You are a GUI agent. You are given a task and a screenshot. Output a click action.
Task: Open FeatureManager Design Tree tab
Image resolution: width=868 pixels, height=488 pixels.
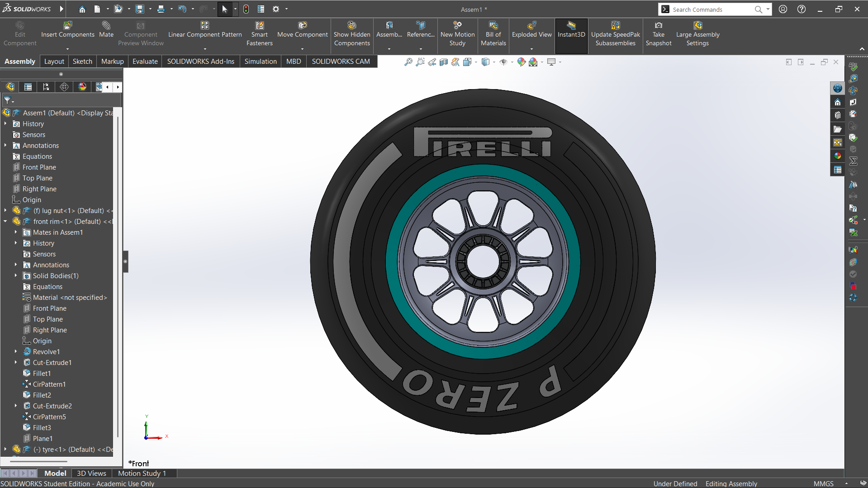[x=10, y=87]
